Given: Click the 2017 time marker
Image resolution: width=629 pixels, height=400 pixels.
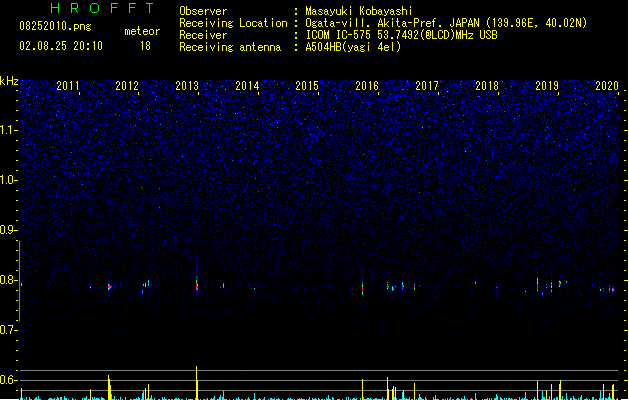Looking at the screenshot, I should click(427, 86).
